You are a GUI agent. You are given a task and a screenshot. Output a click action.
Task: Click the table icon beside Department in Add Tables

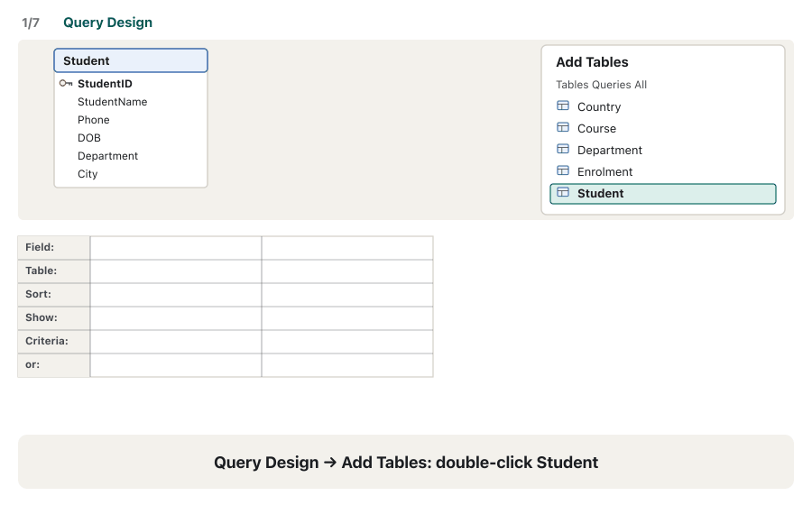tap(563, 150)
